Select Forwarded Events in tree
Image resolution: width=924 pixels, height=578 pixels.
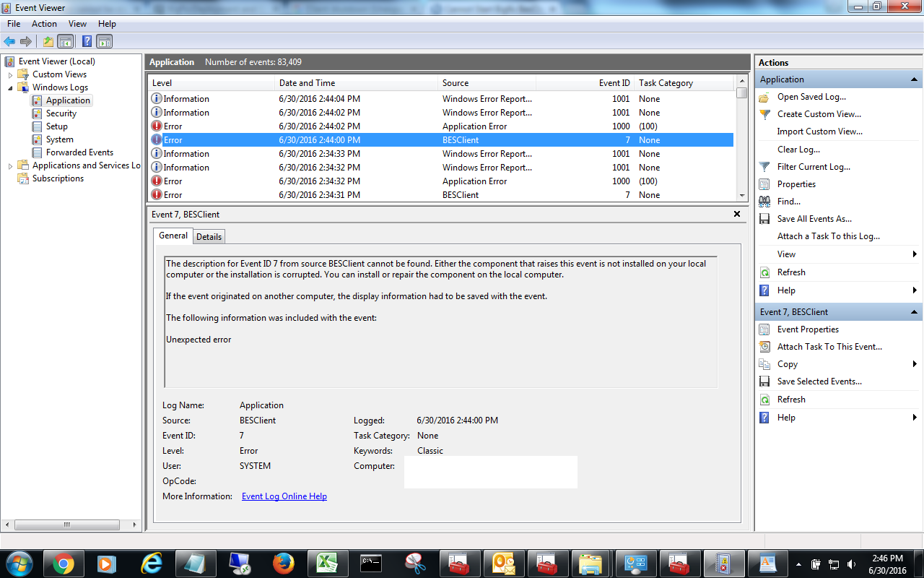pos(79,152)
